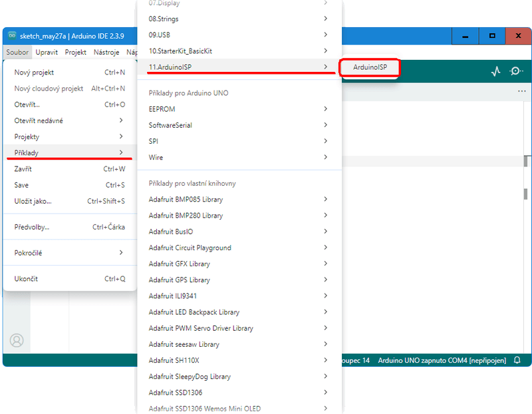532x414 pixels.
Task: Expand SoftwareSerial examples
Action: click(x=239, y=125)
